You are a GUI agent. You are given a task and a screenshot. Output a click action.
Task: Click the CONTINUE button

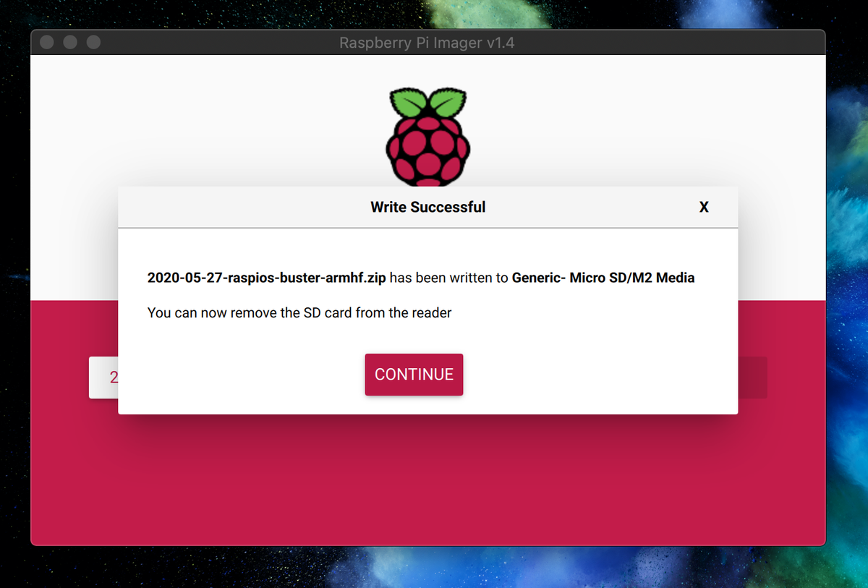[414, 375]
